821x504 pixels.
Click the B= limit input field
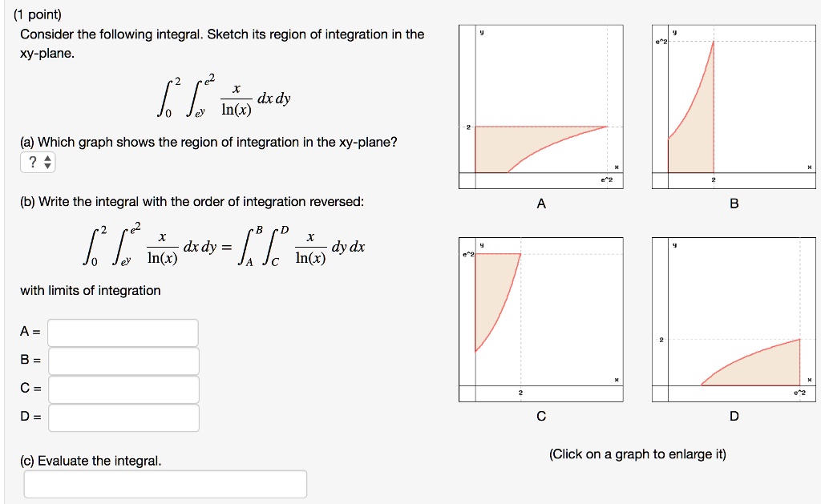tap(123, 361)
